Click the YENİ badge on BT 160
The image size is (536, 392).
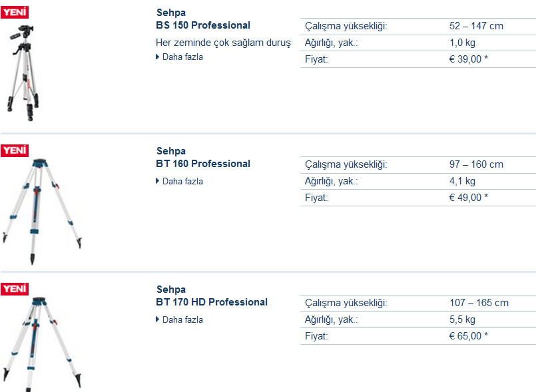(x=15, y=150)
